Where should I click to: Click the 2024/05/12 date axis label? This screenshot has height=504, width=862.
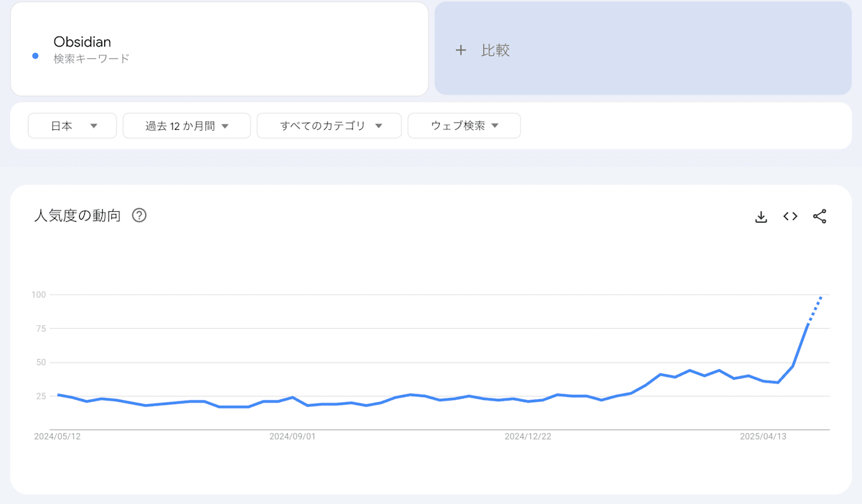[x=57, y=436]
